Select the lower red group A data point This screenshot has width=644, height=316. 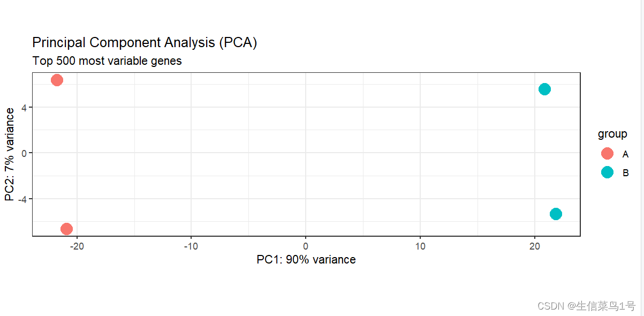[66, 229]
